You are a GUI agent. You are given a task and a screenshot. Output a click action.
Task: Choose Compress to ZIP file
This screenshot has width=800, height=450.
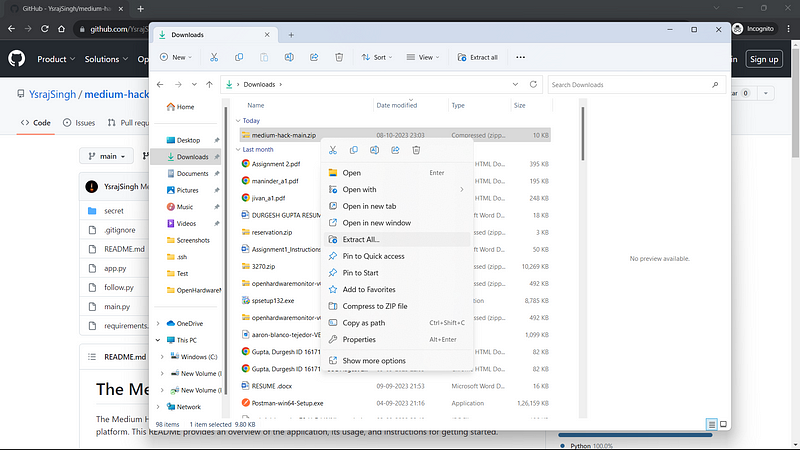coord(396,306)
